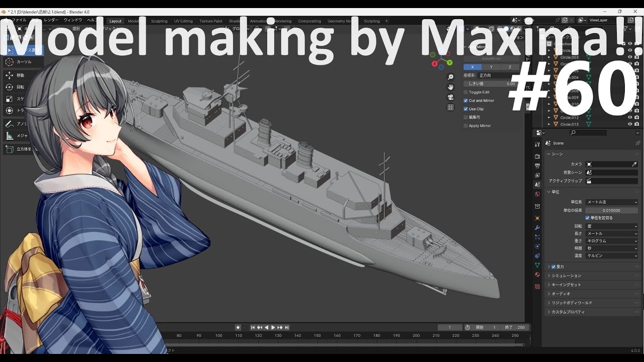The image size is (644, 362).
Task: Open Physics properties tab
Action: tap(537, 246)
